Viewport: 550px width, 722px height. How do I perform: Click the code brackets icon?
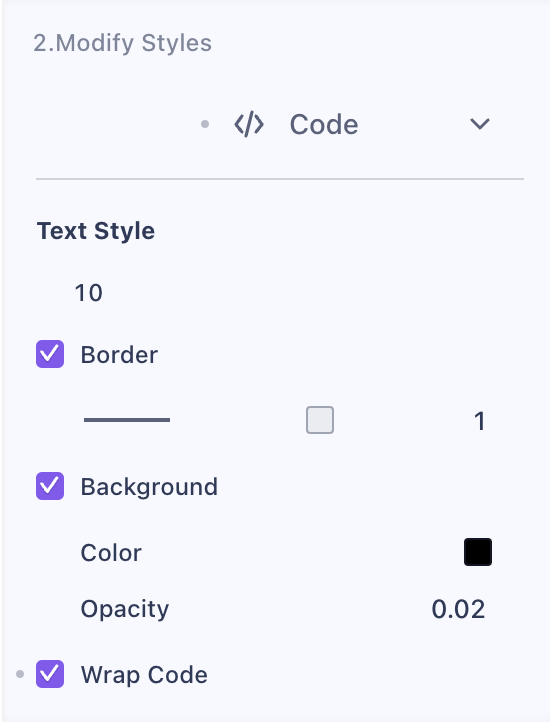point(249,125)
